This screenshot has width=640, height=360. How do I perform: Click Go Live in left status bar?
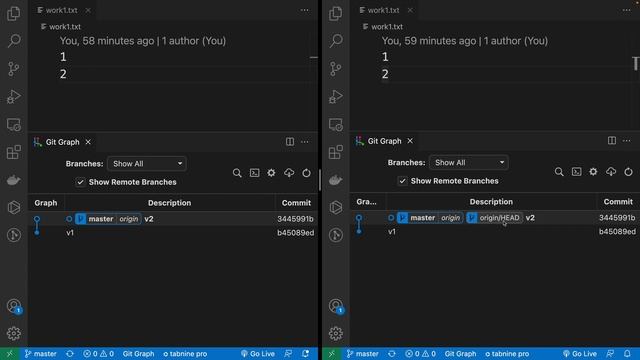coord(258,354)
